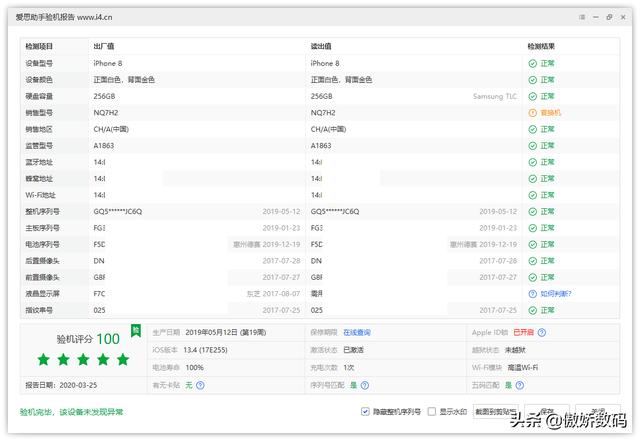This screenshot has height=441, width=640.
Task: Click the 检测项目 column header
Action: pos(39,46)
